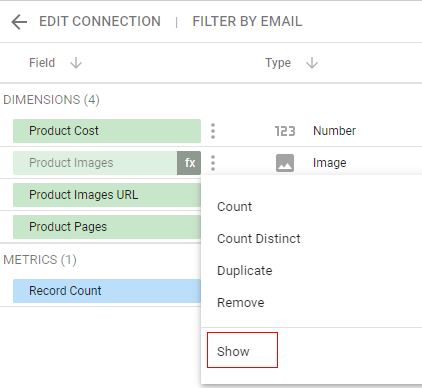422x388 pixels.
Task: Click the Type column header text
Action: (278, 63)
